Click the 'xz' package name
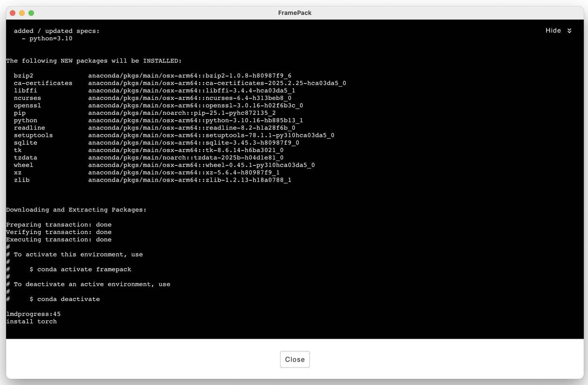The height and width of the screenshot is (385, 588). point(18,172)
